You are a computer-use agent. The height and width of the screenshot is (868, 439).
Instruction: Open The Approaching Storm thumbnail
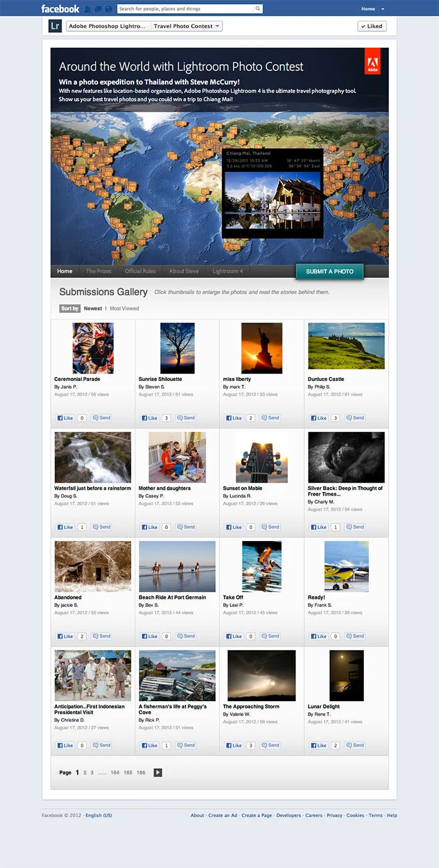click(262, 675)
